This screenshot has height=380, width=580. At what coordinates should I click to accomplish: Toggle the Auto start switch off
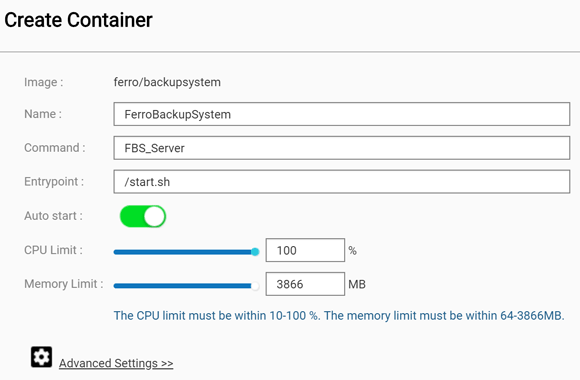143,216
